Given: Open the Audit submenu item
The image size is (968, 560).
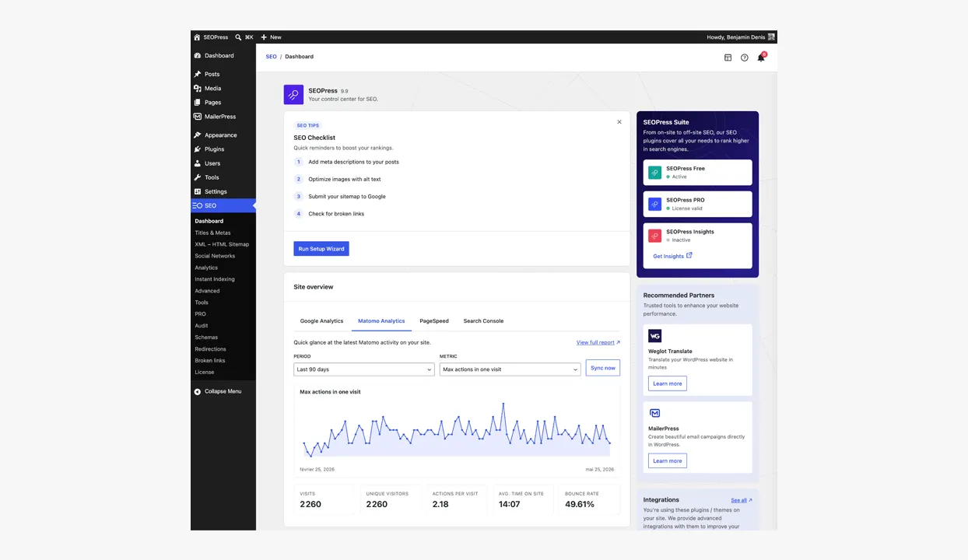Looking at the screenshot, I should tap(202, 326).
